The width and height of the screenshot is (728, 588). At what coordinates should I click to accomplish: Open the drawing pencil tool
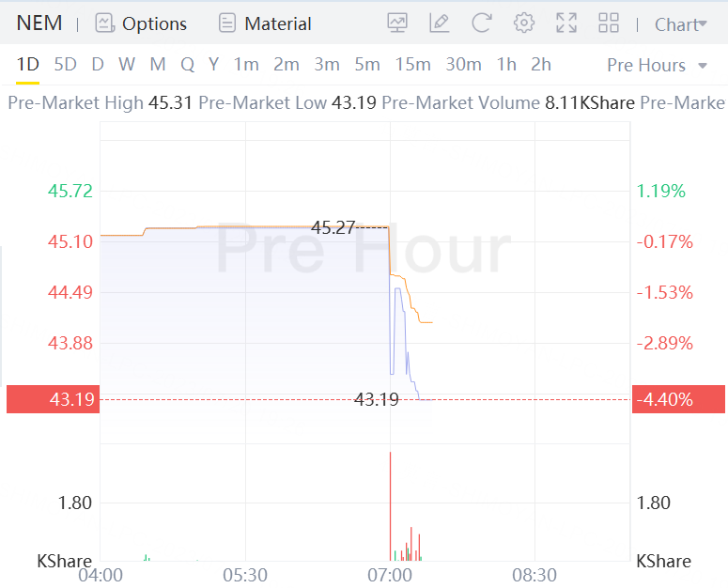[439, 23]
